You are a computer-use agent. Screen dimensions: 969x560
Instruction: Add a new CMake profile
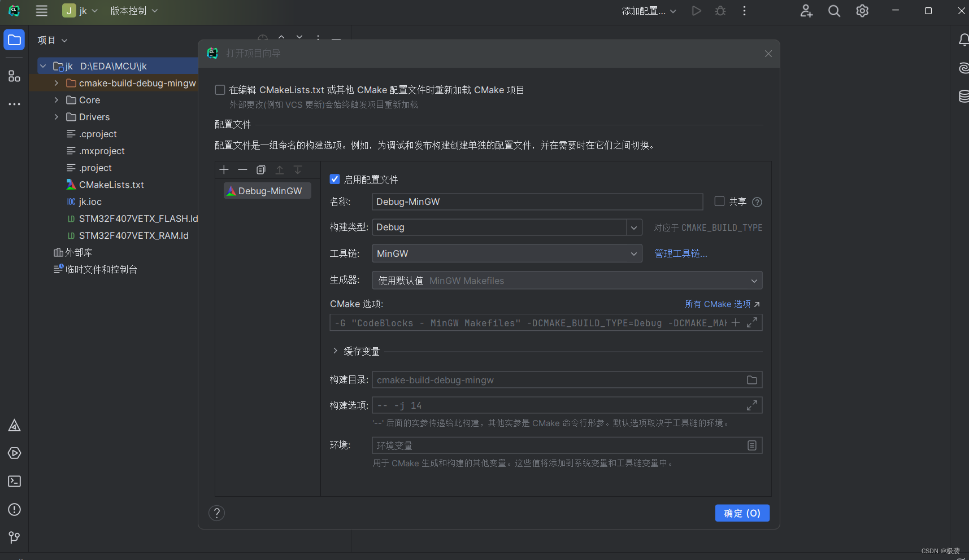click(x=224, y=170)
